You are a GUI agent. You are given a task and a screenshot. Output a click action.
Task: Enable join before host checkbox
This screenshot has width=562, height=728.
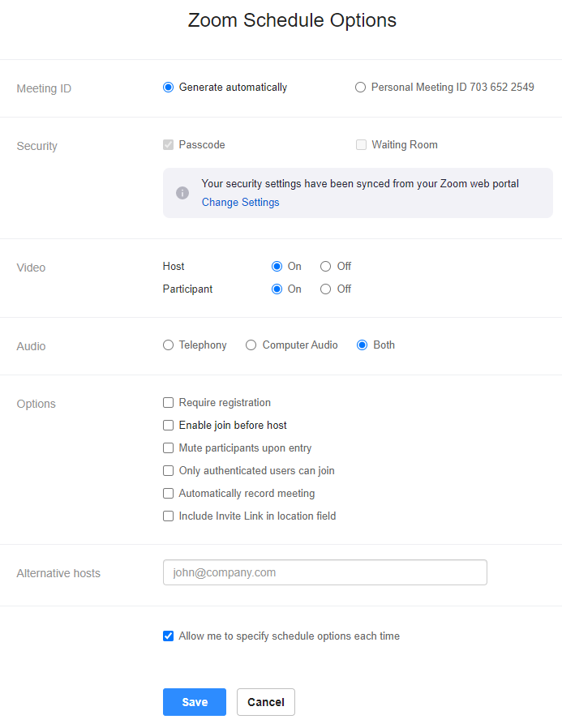[x=168, y=426]
